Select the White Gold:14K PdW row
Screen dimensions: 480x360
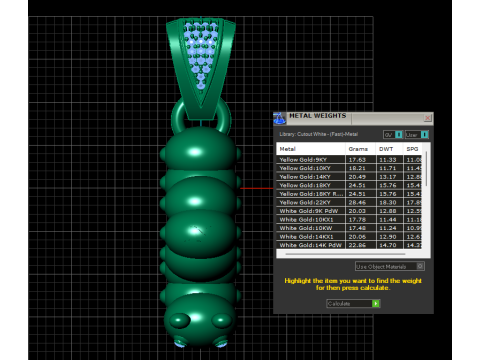point(349,245)
